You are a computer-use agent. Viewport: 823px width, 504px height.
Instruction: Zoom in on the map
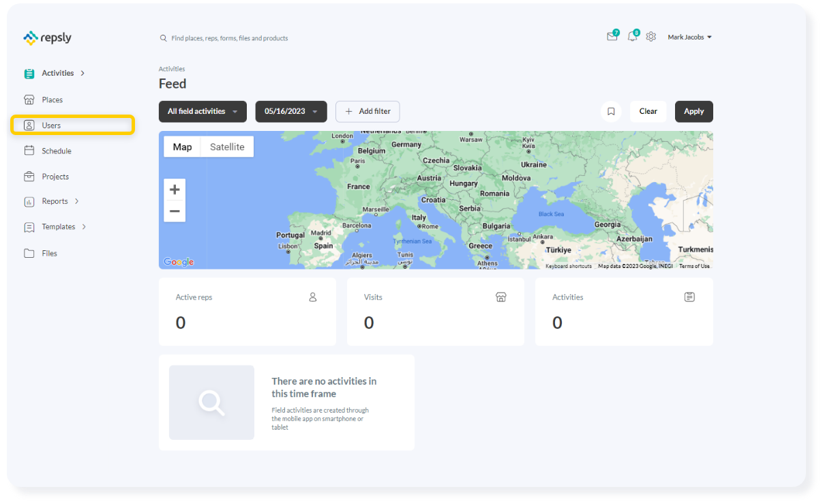(x=175, y=190)
